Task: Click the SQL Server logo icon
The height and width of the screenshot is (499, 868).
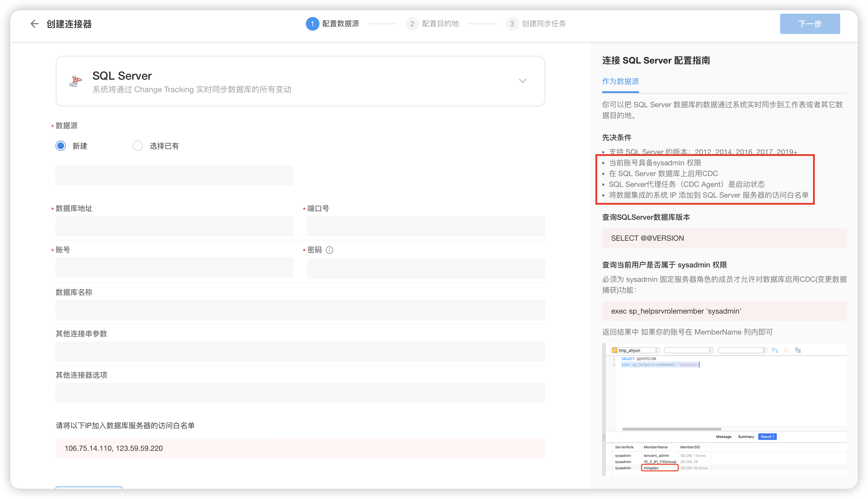Action: (x=76, y=81)
